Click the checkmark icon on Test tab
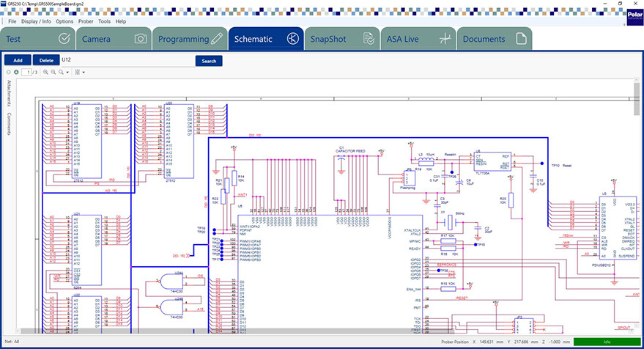 pyautogui.click(x=64, y=39)
